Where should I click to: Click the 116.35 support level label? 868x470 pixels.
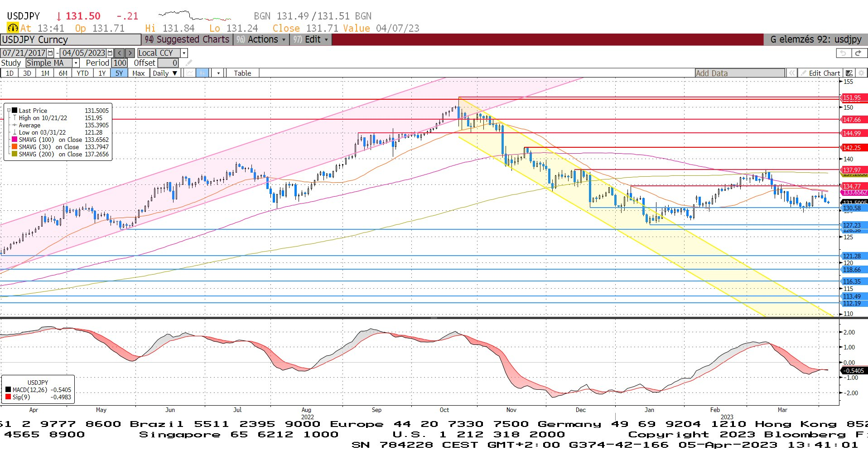[x=854, y=281]
